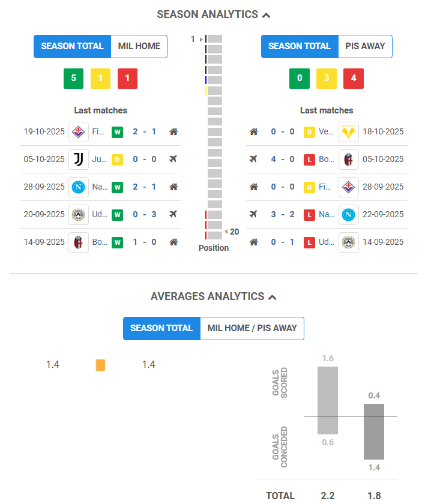
Task: Click the red badge showing 4 losses
Action: tap(353, 78)
